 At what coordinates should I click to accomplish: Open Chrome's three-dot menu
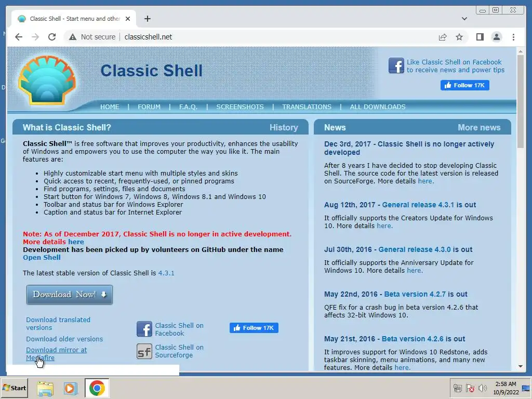(x=513, y=37)
